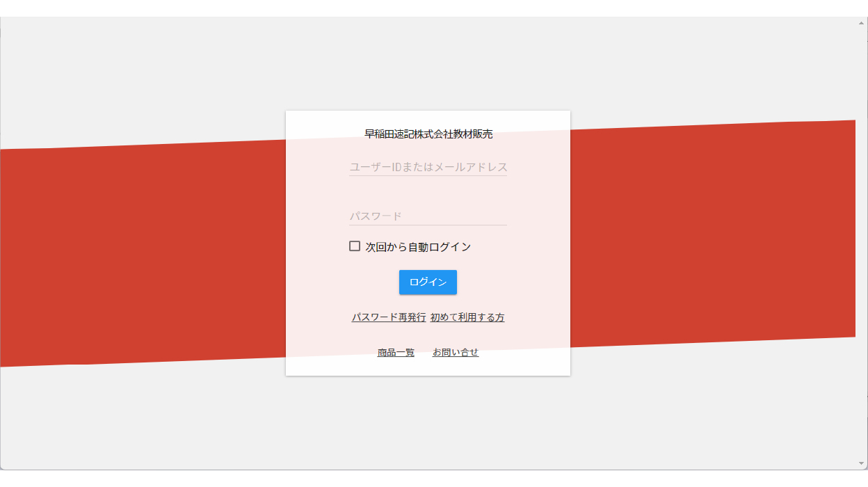Click the 次回から自動ログイン label text
The image size is (868, 487).
coord(418,247)
